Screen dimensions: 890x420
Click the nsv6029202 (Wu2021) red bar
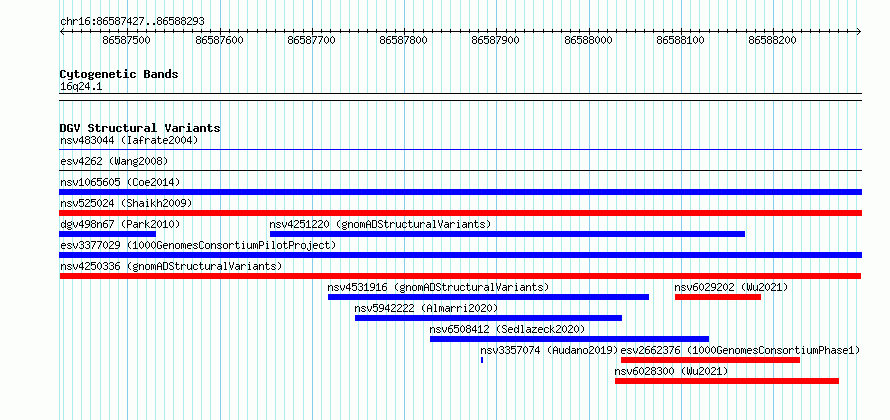click(718, 297)
